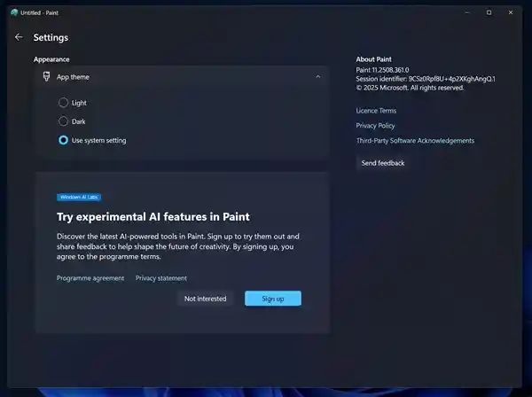Open the Privacy Policy link
The height and width of the screenshot is (397, 532).
click(375, 126)
